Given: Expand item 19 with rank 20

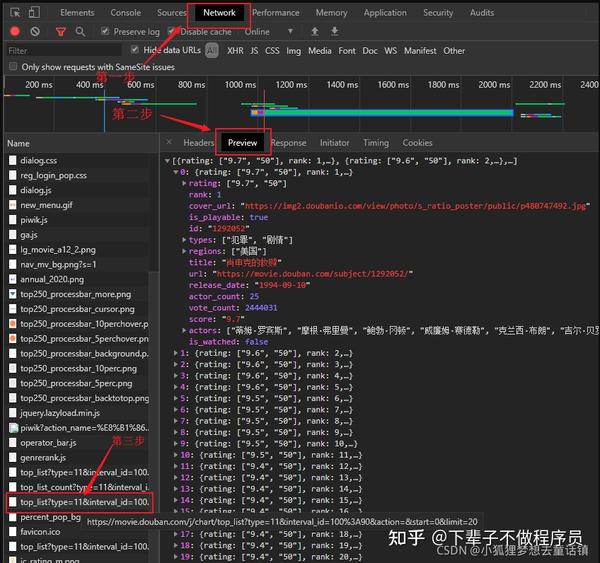Looking at the screenshot, I should (176, 556).
